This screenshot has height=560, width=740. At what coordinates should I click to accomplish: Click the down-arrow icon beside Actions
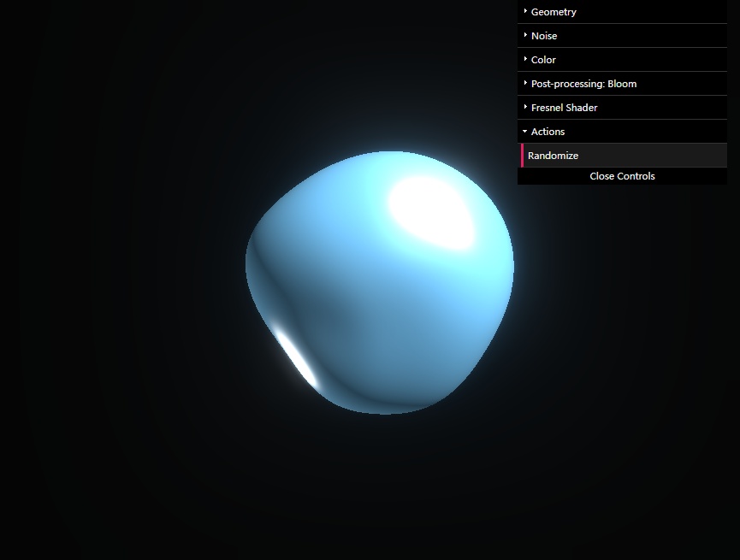[525, 131]
